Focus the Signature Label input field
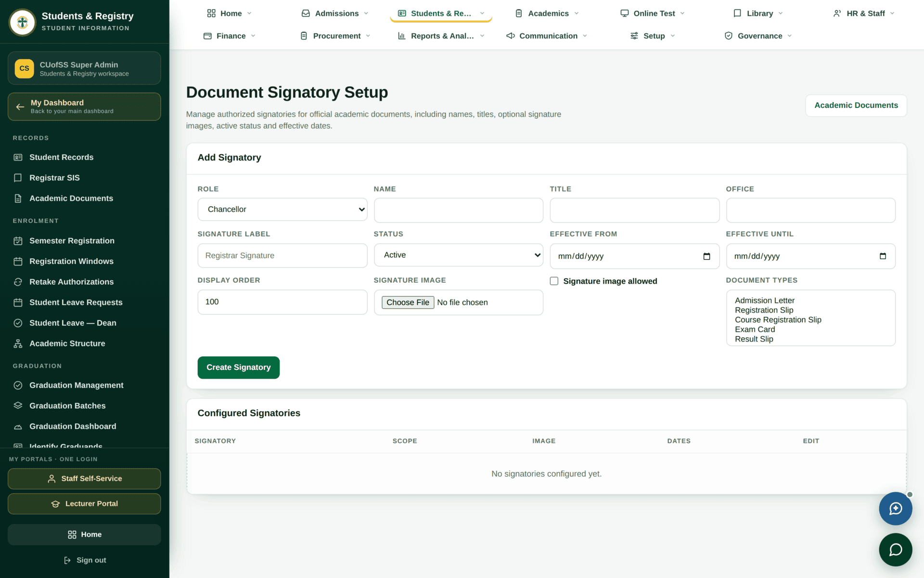 click(282, 256)
